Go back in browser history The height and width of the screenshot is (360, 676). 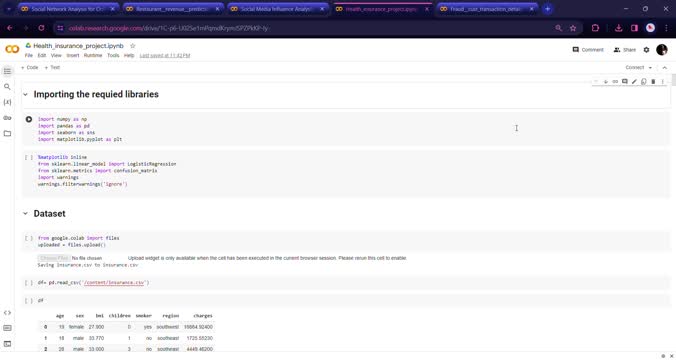pos(9,28)
